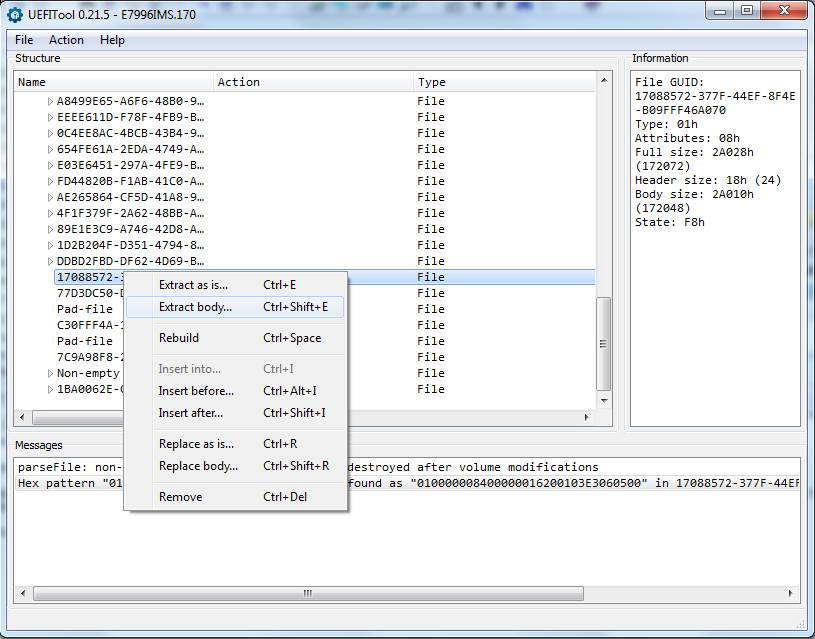Expand the EEEE611D-F78F-4FB9 tree node

click(x=50, y=118)
